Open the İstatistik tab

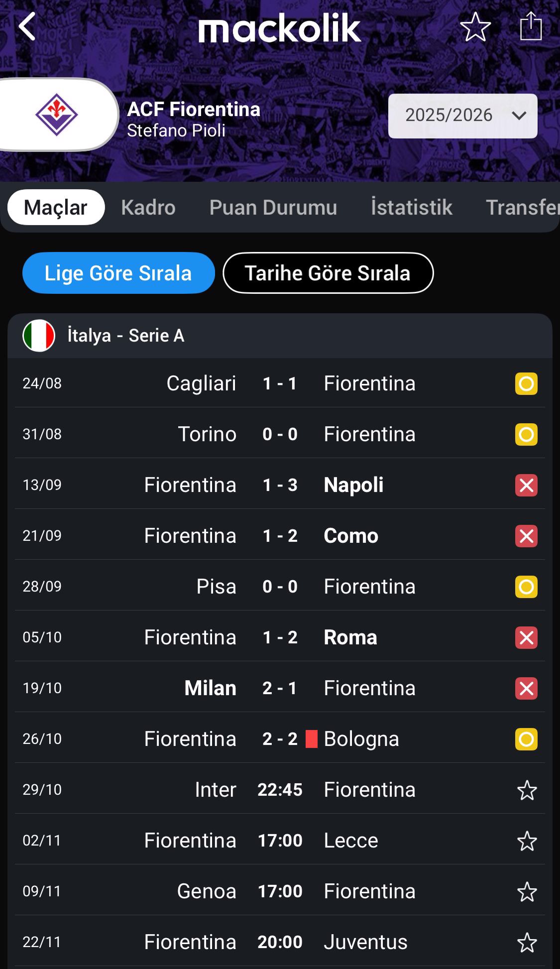pos(411,208)
